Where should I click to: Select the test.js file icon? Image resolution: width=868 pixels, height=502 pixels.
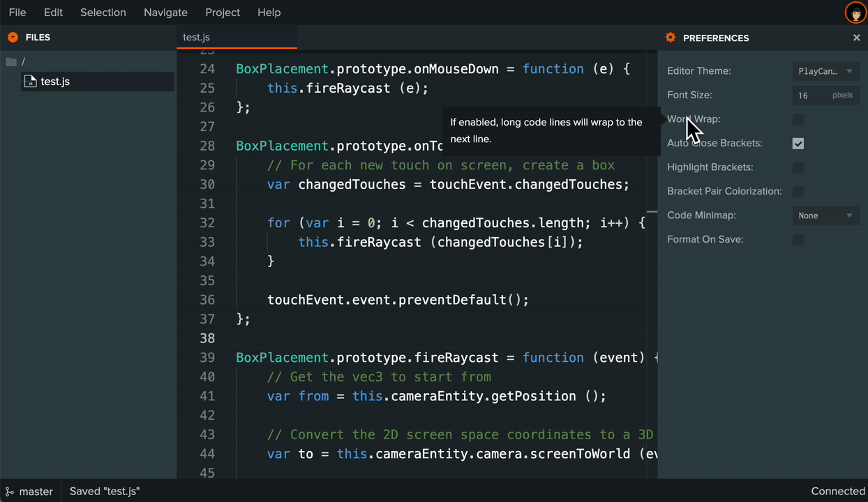point(30,81)
